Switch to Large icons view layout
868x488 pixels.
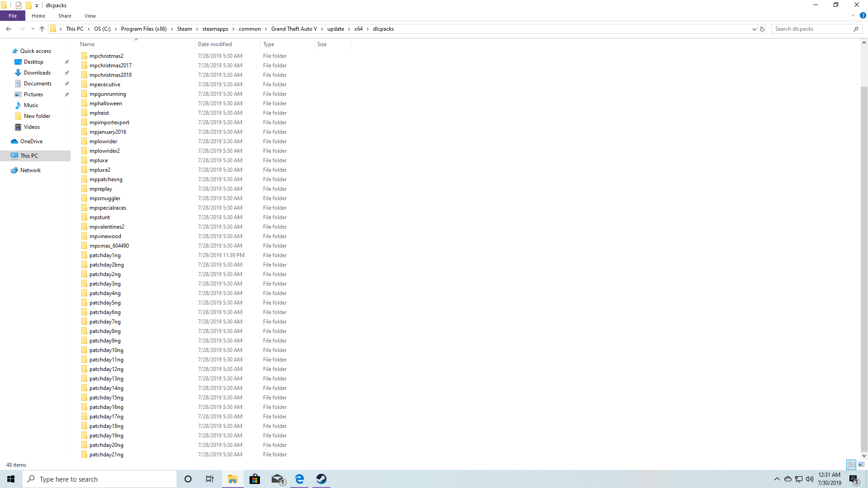[x=861, y=465]
